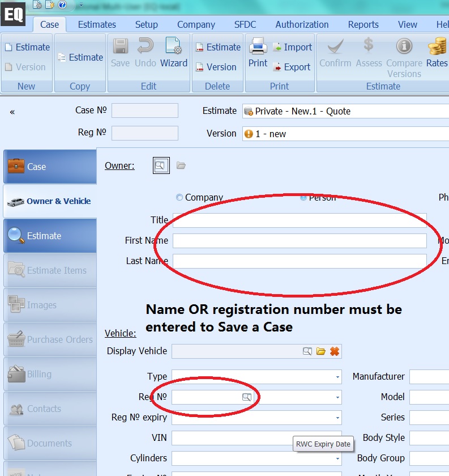Image resolution: width=449 pixels, height=476 pixels.
Task: Open the Estimate selector combo box
Action: [345, 111]
